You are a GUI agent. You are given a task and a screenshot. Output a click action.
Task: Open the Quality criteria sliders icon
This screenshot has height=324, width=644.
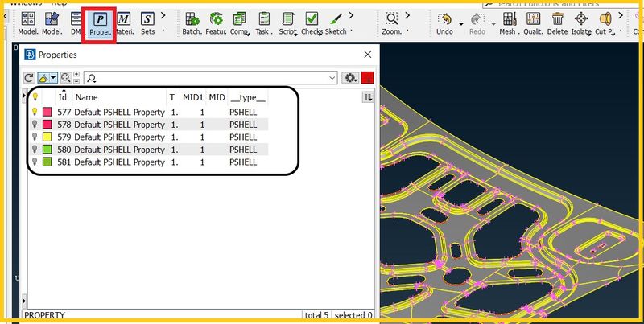click(533, 23)
